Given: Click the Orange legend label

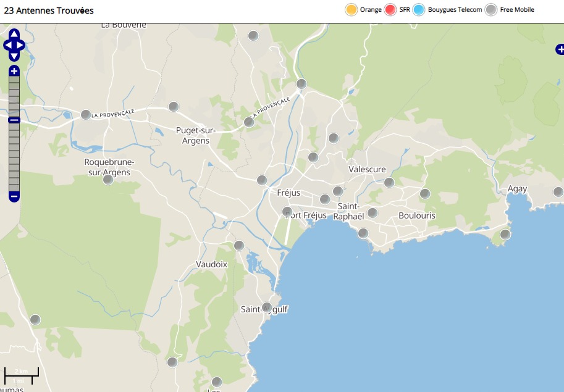Looking at the screenshot, I should click(x=371, y=10).
